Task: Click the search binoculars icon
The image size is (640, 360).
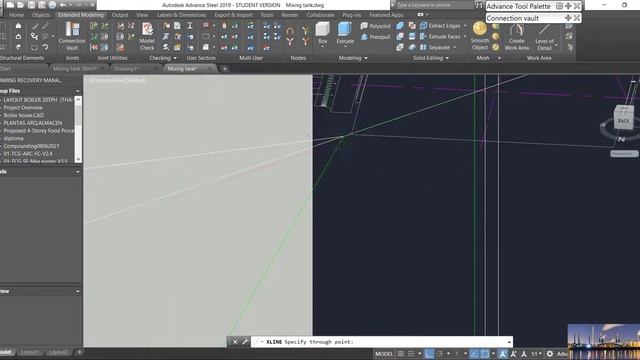Action: (479, 5)
